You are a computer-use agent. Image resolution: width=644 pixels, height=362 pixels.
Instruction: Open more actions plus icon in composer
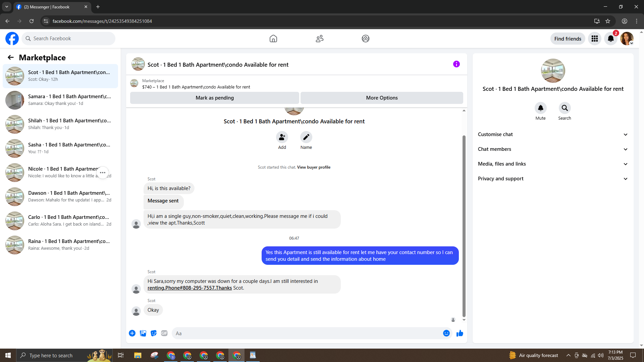(132, 333)
